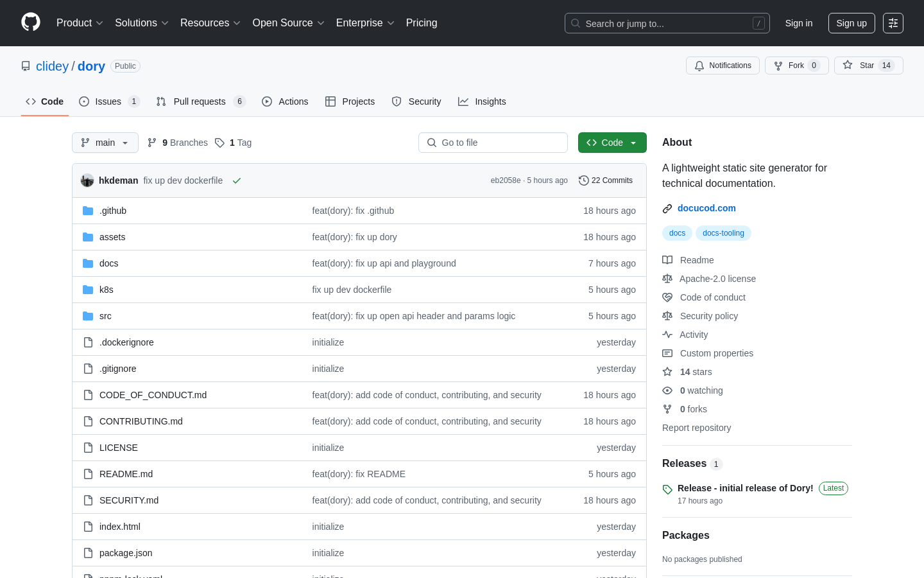924x578 pixels.
Task: View the 22 Commits history
Action: 606,180
